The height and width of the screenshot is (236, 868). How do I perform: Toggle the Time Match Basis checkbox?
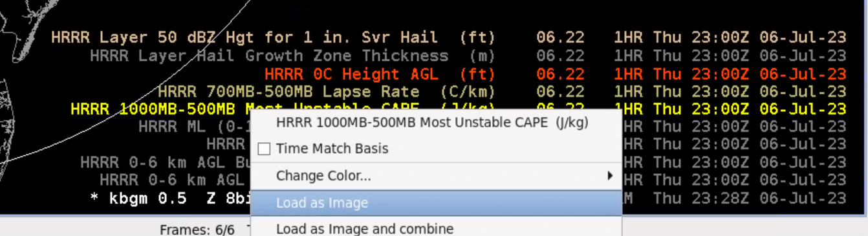(x=264, y=149)
